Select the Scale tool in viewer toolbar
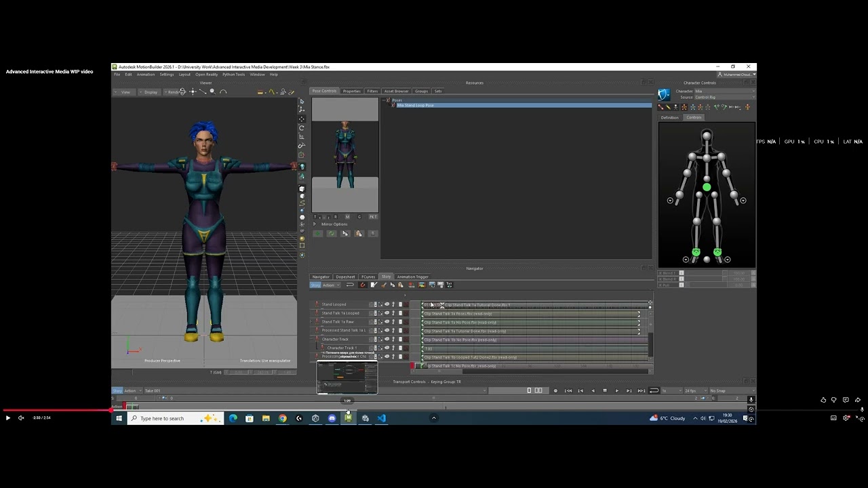This screenshot has height=488, width=868. pos(302,136)
